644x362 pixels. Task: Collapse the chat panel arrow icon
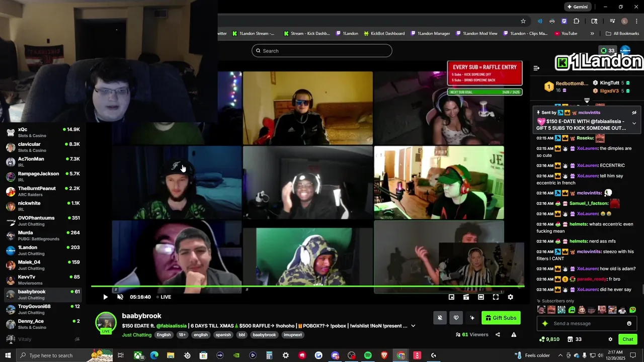click(x=536, y=68)
